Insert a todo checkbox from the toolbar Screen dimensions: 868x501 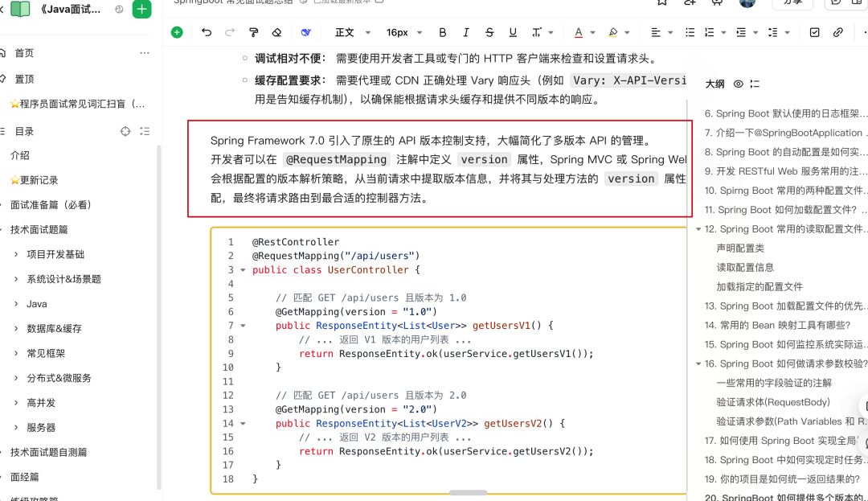814,31
